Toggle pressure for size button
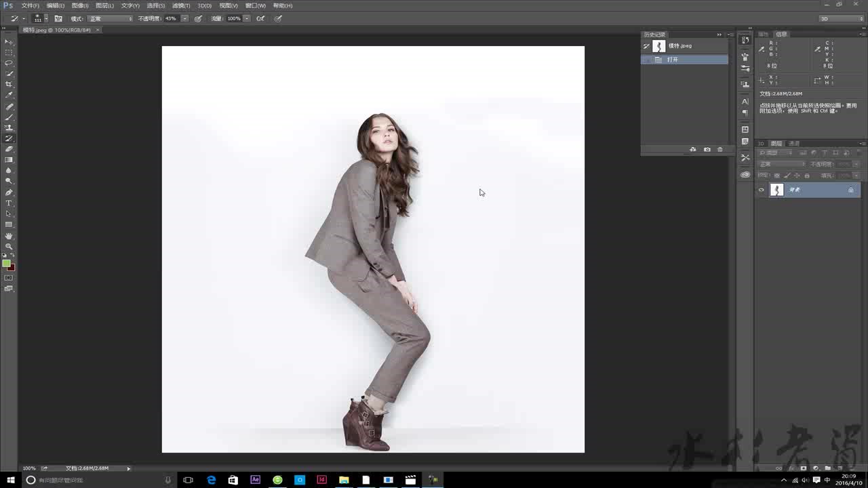The image size is (868, 488). (278, 18)
